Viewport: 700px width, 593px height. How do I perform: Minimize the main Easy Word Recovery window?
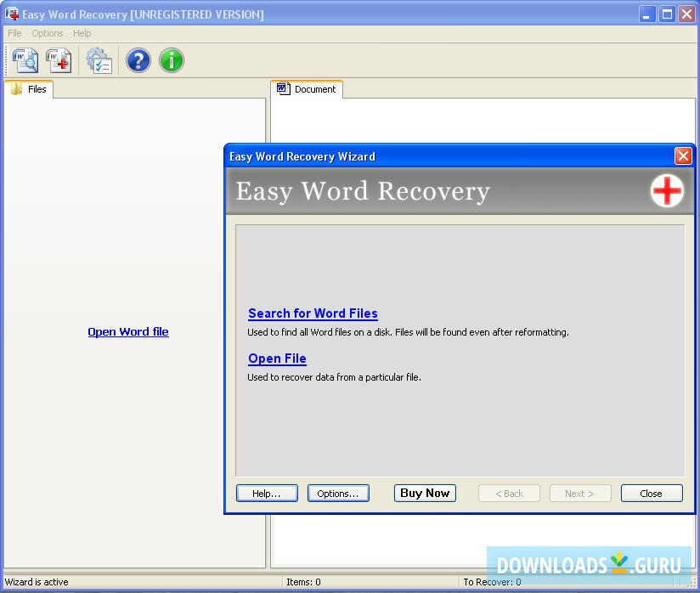(x=646, y=14)
